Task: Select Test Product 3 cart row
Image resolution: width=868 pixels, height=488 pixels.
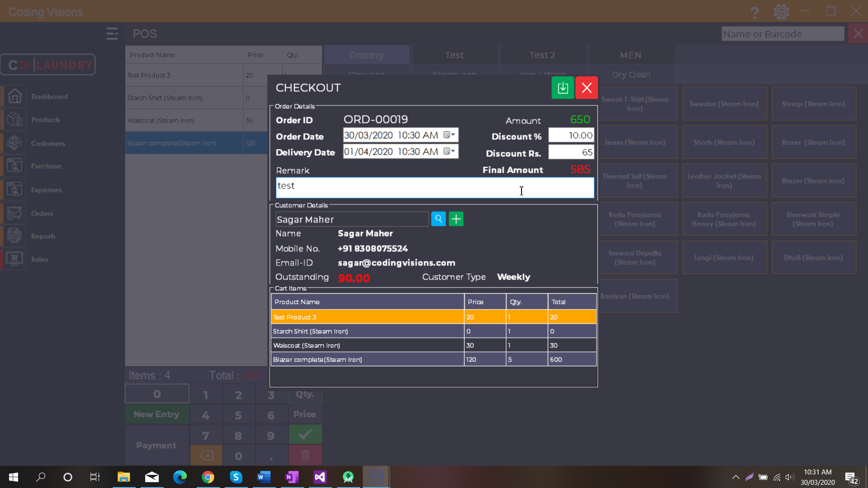Action: coord(433,317)
